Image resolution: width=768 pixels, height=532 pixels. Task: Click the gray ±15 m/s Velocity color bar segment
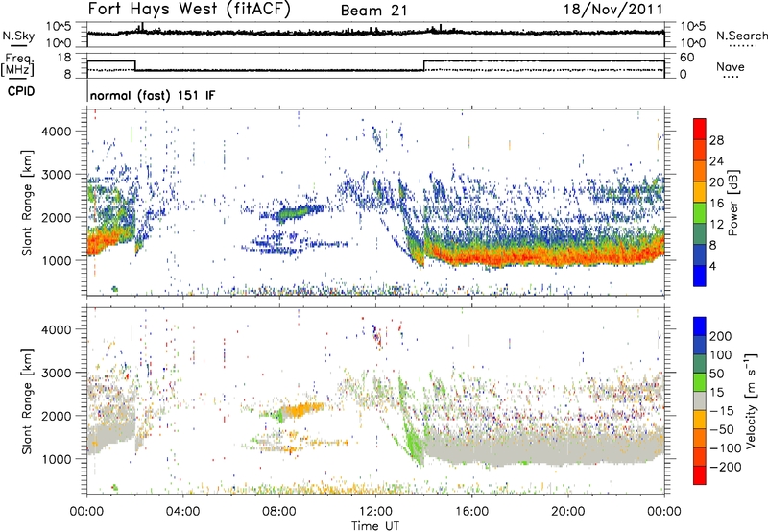point(700,400)
